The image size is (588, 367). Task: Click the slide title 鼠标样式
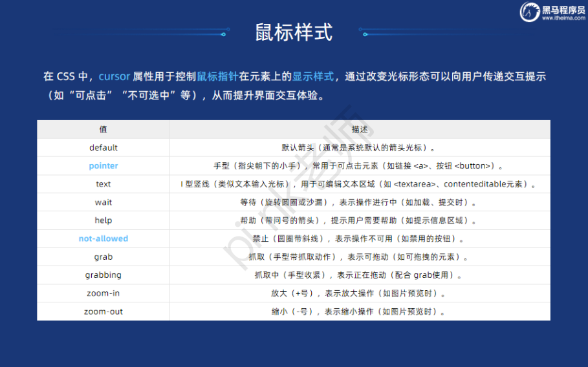[294, 32]
